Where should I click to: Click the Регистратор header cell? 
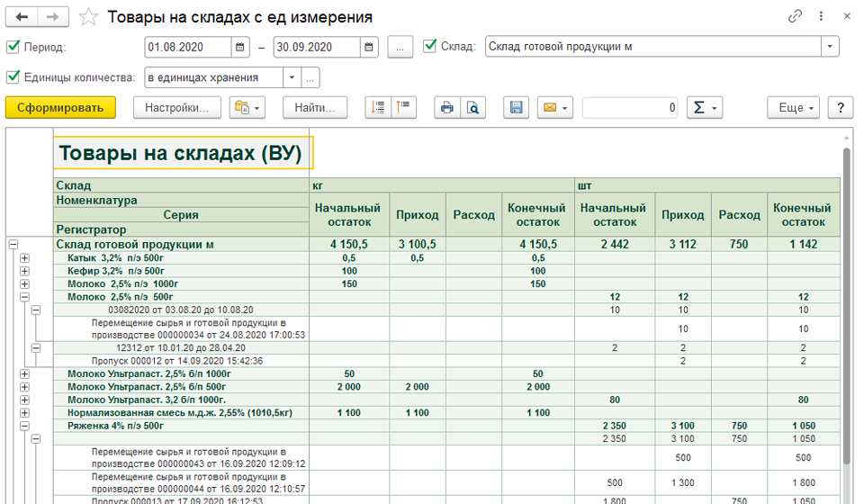point(181,229)
